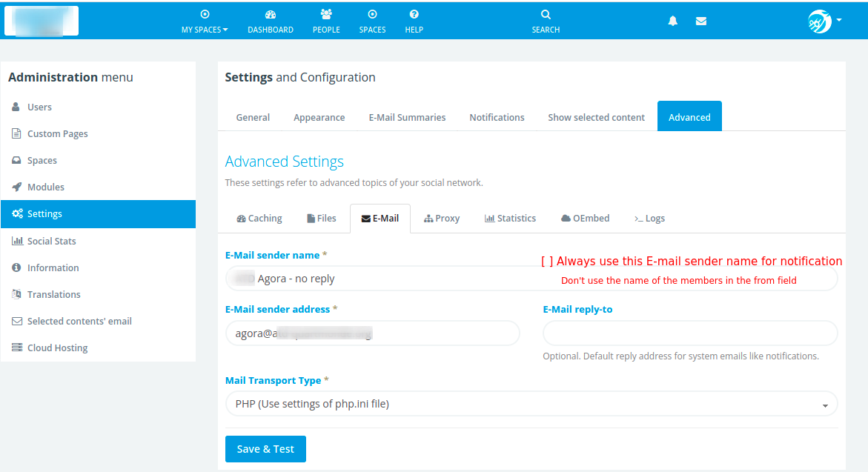Open the Proxy sub-tab
The height and width of the screenshot is (472, 868).
[x=442, y=218]
